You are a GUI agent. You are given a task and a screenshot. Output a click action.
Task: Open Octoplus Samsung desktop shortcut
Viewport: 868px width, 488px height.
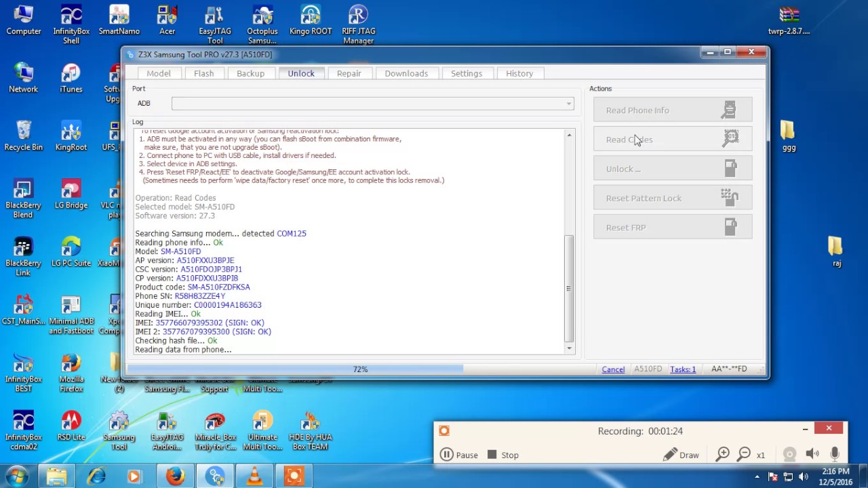(x=262, y=24)
